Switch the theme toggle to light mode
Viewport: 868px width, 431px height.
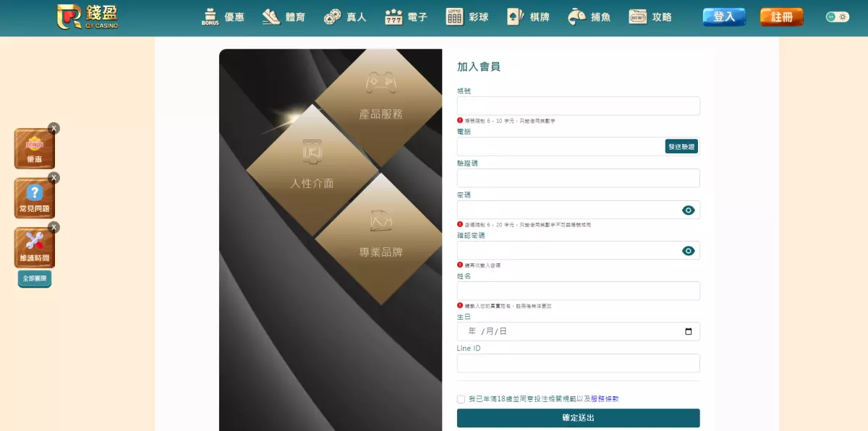point(837,16)
